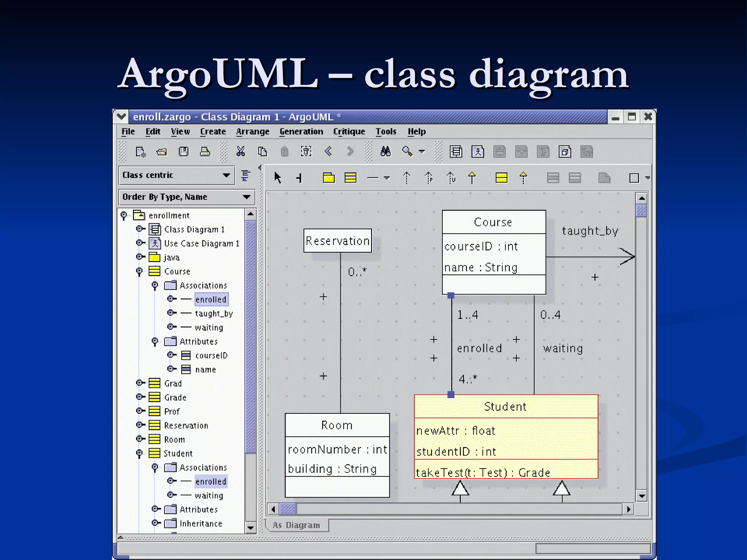Click the Reservation class box in diagram

[x=338, y=241]
